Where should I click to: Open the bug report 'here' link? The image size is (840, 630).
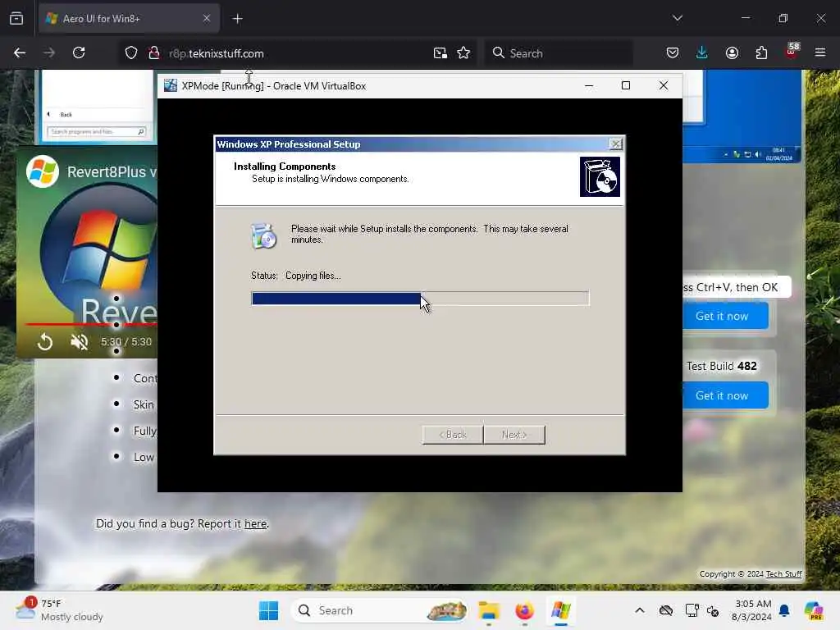(256, 524)
